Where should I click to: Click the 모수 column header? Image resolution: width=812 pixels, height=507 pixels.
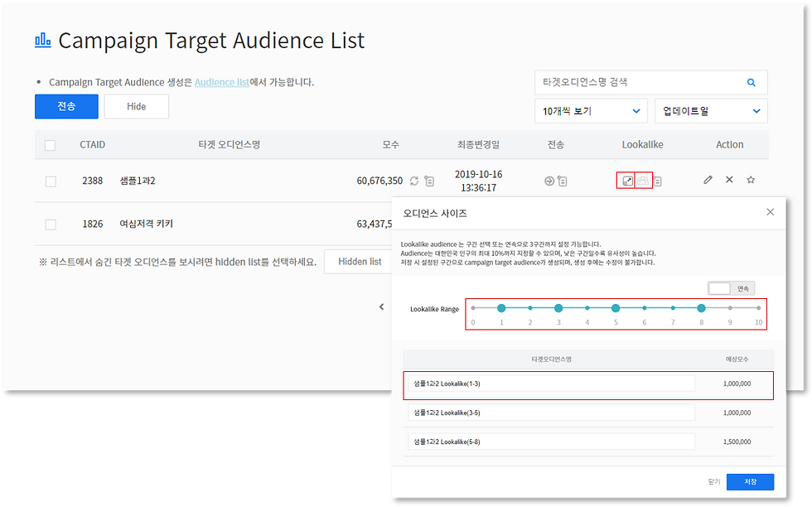[390, 144]
